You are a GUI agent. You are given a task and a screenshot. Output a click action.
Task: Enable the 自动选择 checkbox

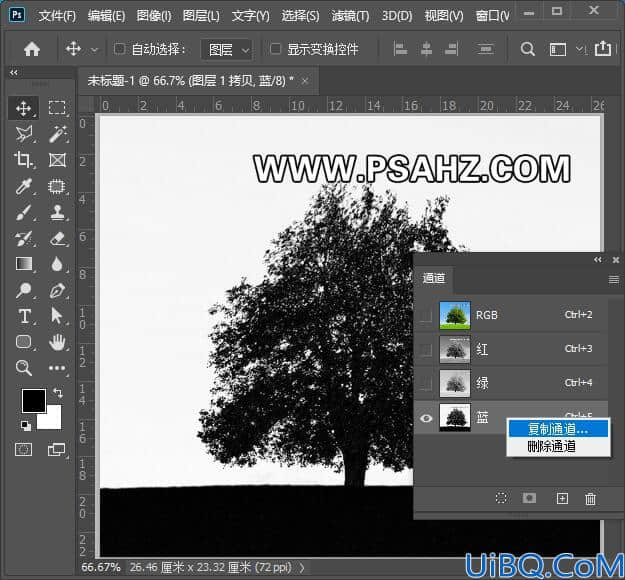119,49
